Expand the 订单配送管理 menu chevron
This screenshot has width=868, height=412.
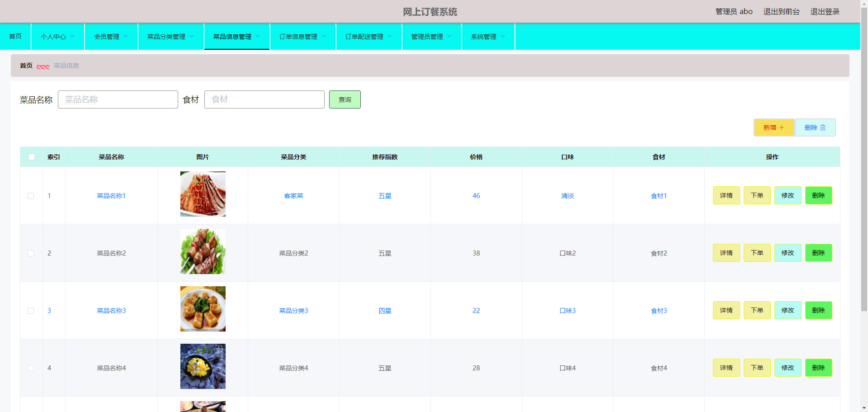pyautogui.click(x=390, y=37)
